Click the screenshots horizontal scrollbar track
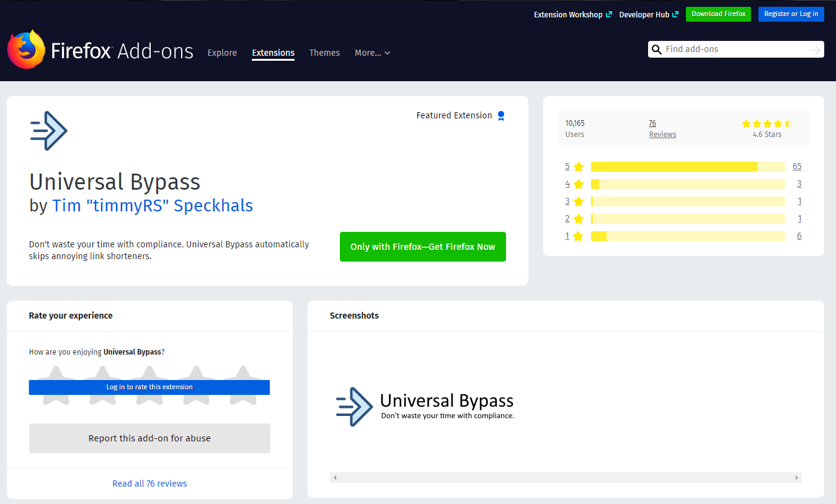This screenshot has width=836, height=504. click(566, 478)
